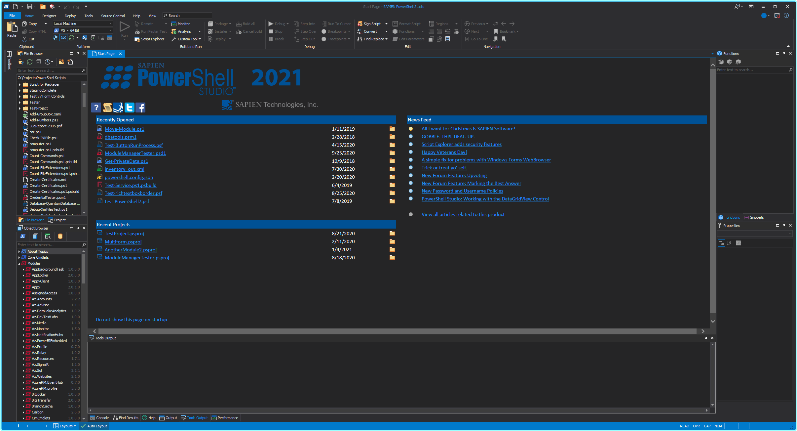
Task: Click the Start Page horizontal scrollbar
Action: pyautogui.click(x=399, y=331)
